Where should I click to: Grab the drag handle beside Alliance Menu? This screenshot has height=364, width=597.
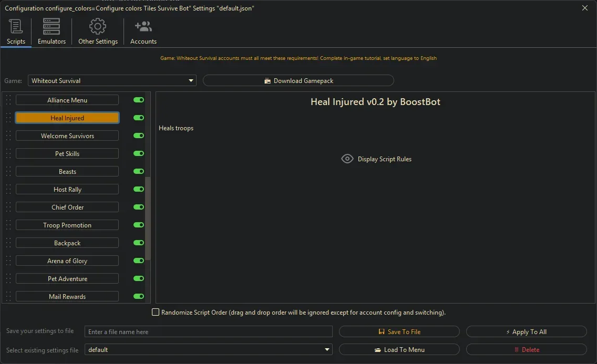(x=8, y=100)
